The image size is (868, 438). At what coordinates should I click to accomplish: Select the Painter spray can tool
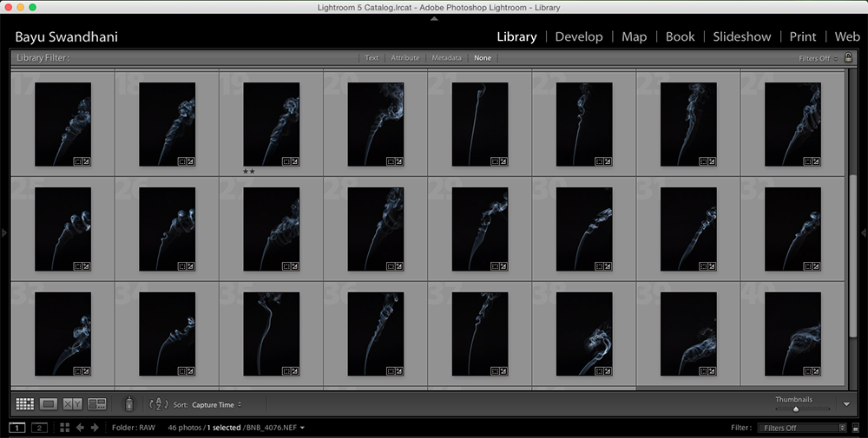[x=129, y=404]
